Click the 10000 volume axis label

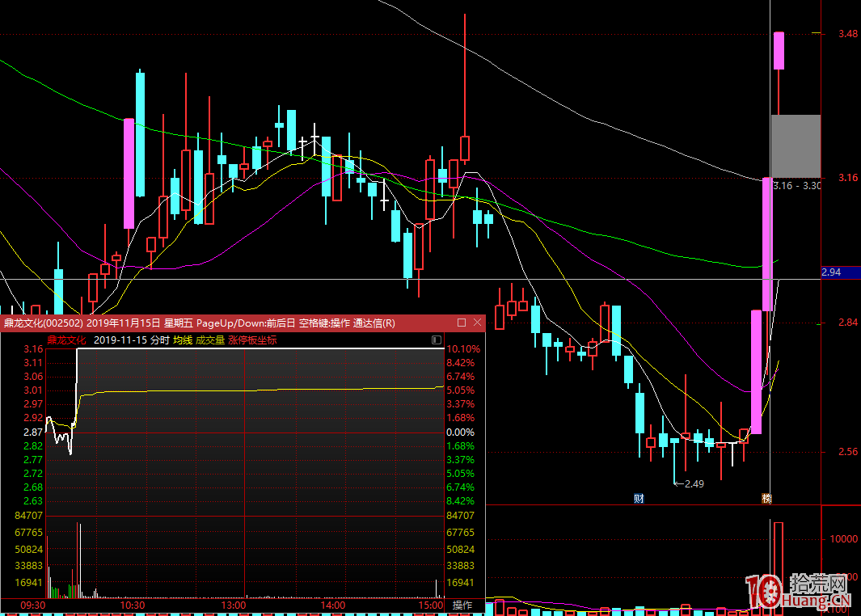click(x=843, y=538)
